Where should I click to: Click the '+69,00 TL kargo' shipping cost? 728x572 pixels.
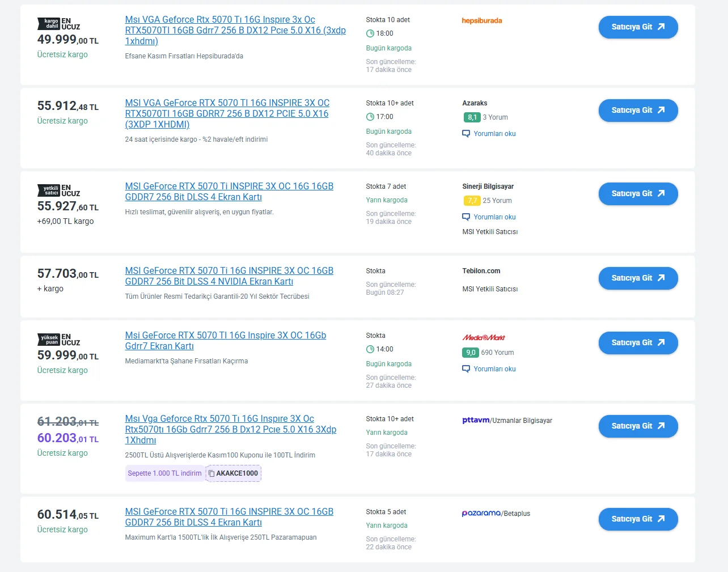[x=66, y=222]
